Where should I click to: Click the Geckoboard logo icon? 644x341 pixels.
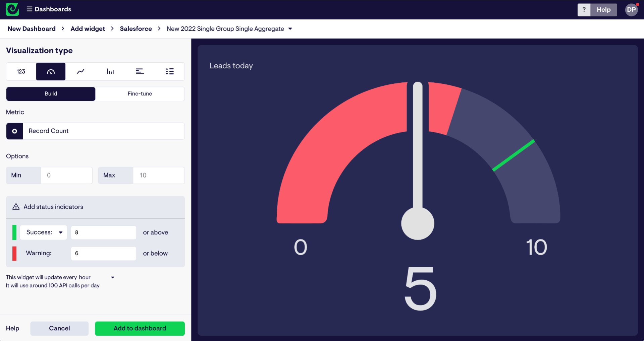tap(12, 9)
